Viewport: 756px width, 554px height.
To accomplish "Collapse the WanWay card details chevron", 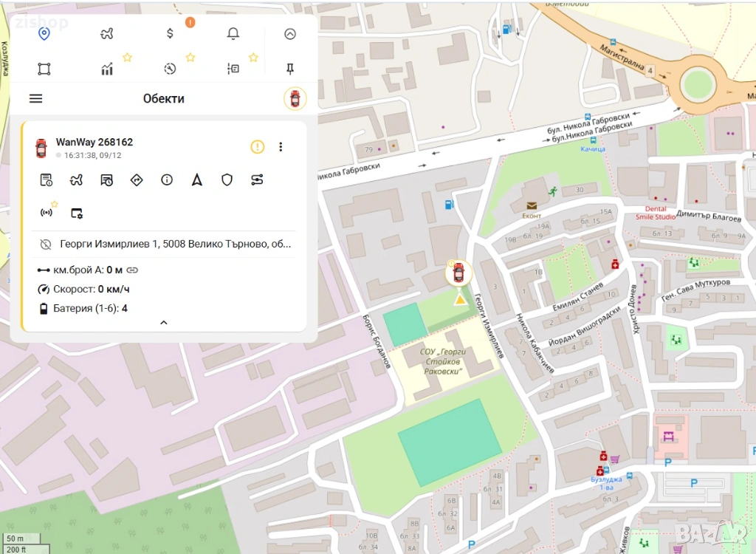I will pos(164,322).
